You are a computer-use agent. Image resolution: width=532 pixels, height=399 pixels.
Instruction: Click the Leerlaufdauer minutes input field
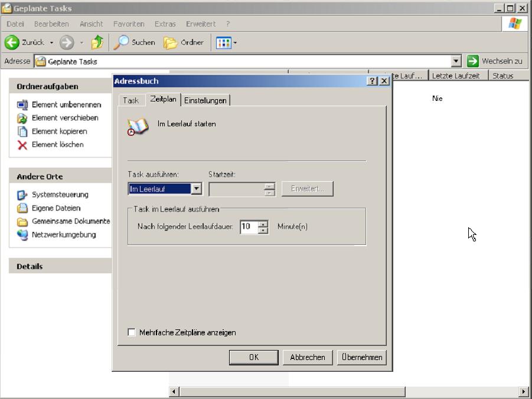pos(249,227)
